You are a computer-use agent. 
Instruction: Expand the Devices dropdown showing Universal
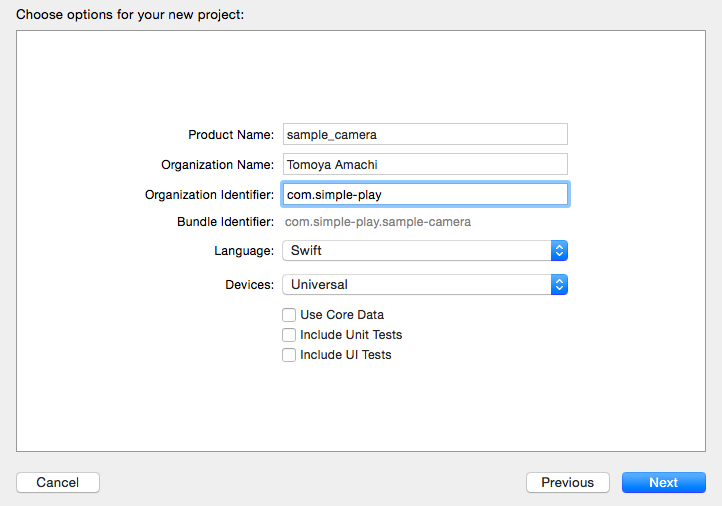(424, 284)
